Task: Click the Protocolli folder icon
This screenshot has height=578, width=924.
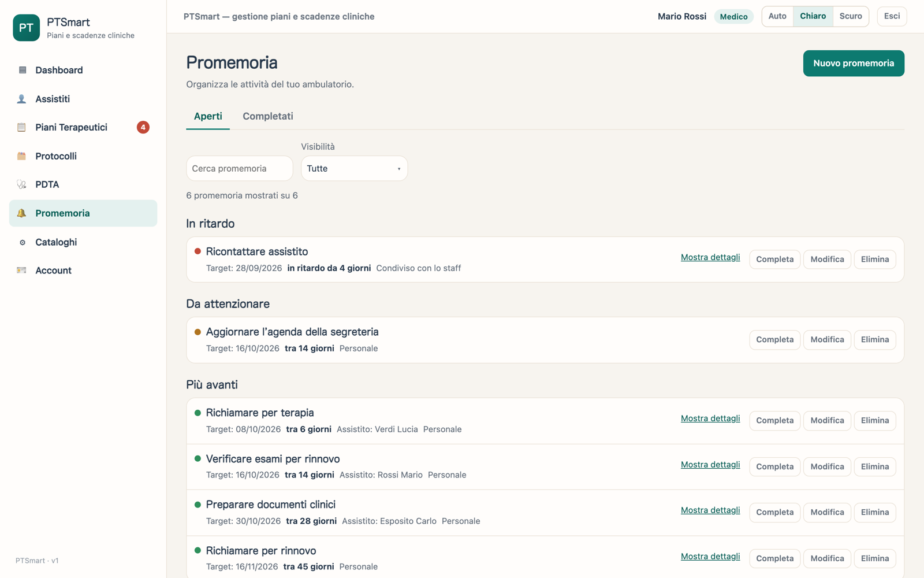Action: [x=22, y=156]
